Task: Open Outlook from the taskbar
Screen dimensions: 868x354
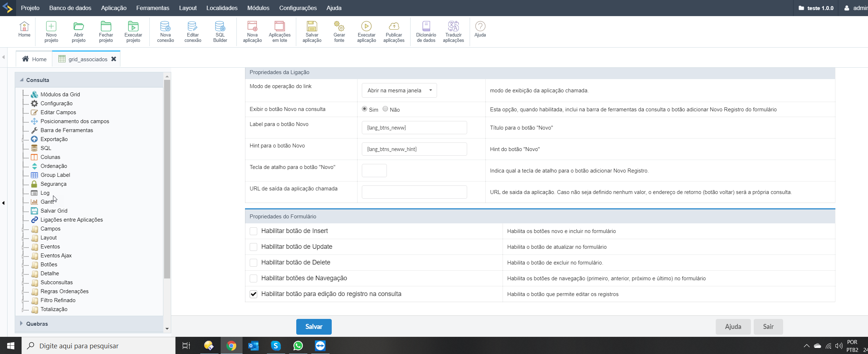Action: tap(254, 346)
